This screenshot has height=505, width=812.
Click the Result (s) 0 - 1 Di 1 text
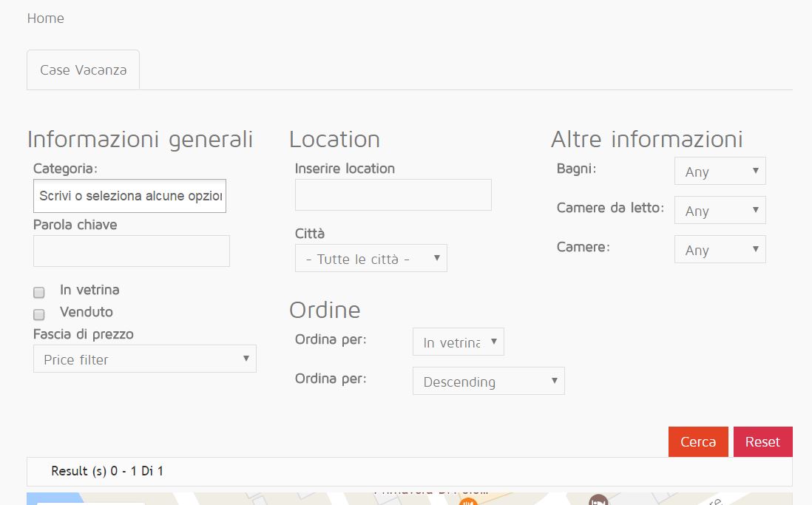pyautogui.click(x=107, y=471)
